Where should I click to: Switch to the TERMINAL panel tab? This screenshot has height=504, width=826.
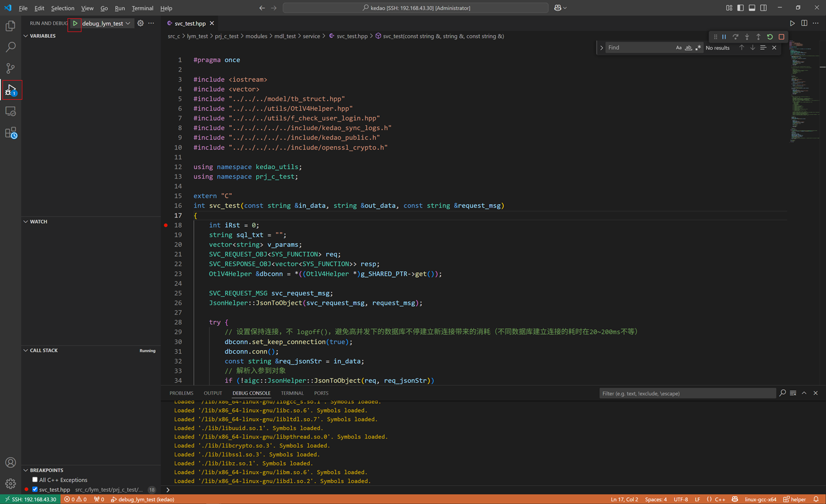292,393
